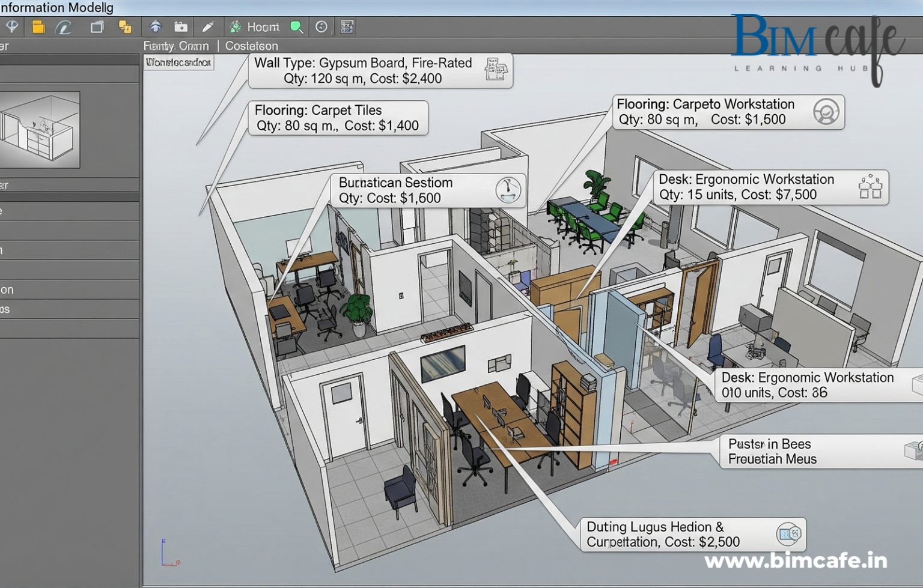Toggle the filter selection icon on far left
This screenshot has height=588, width=923.
[12, 26]
